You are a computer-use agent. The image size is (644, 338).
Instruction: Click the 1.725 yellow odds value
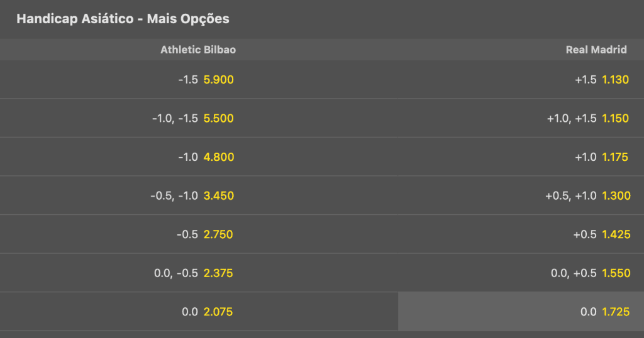(x=616, y=312)
